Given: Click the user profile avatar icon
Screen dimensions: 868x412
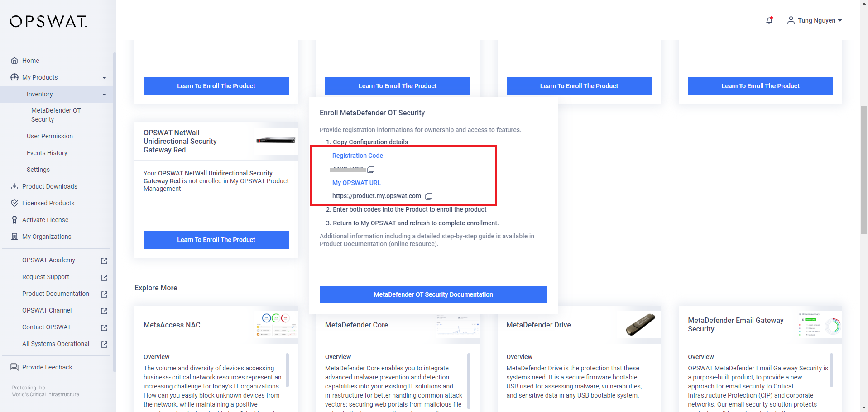Looking at the screenshot, I should [x=791, y=20].
